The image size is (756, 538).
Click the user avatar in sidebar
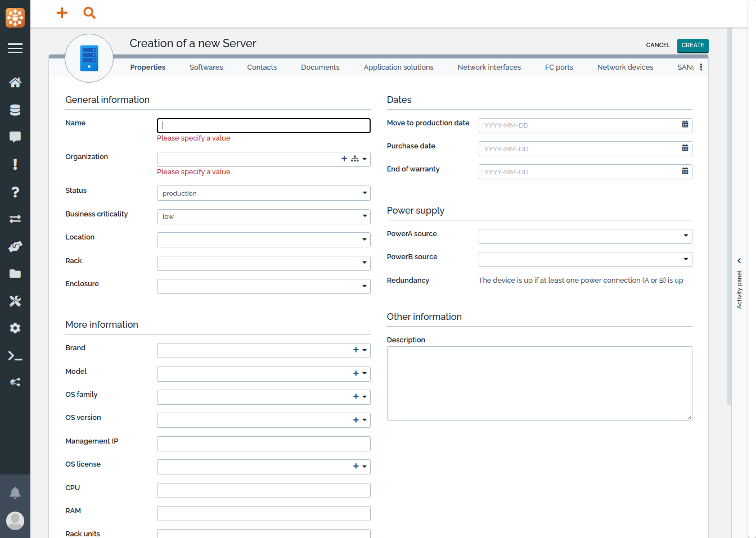(x=15, y=520)
